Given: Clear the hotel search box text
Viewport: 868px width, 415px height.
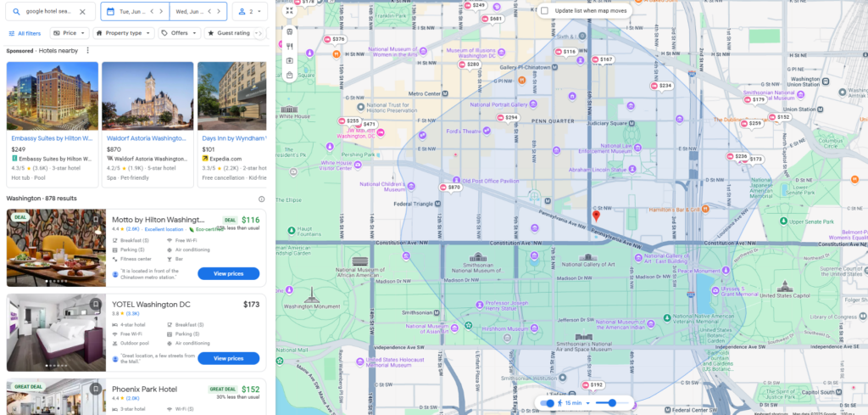Looking at the screenshot, I should click(x=82, y=12).
